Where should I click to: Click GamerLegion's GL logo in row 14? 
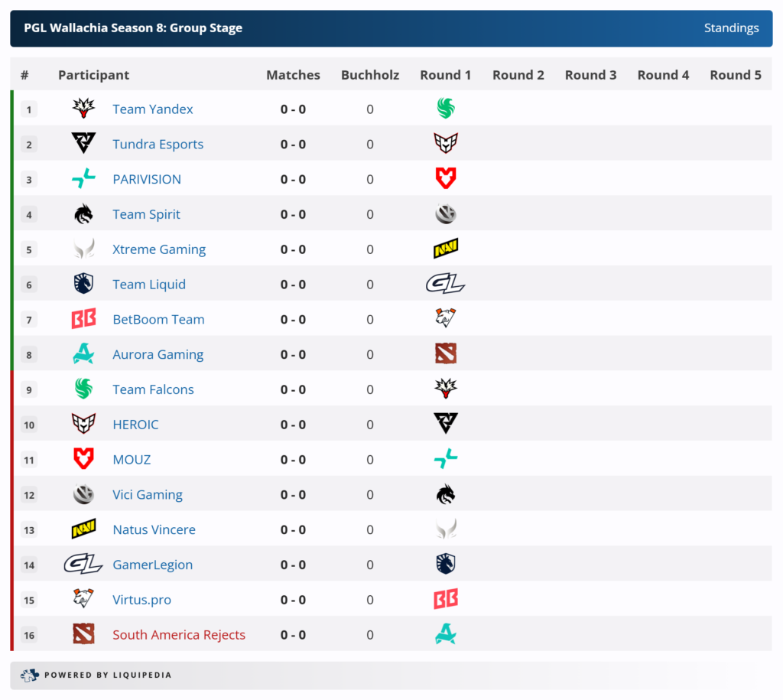click(x=83, y=565)
